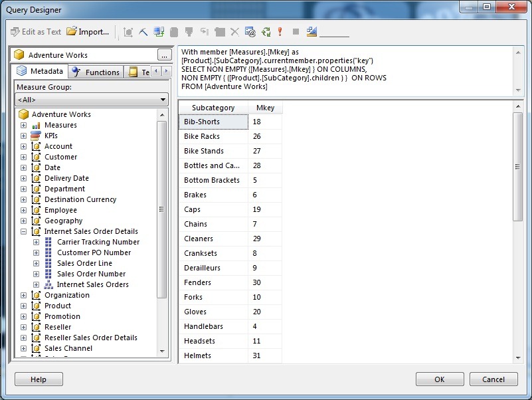Viewport: 532px width, 400px height.
Task: Open the Import query button
Action: 88,32
